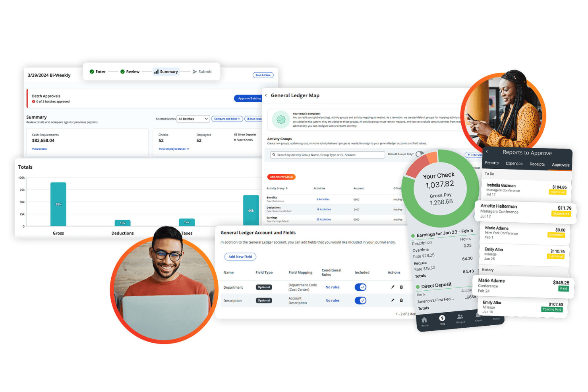This screenshot has width=588, height=392.
Task: Switch to the Expenses tab
Action: 514,163
